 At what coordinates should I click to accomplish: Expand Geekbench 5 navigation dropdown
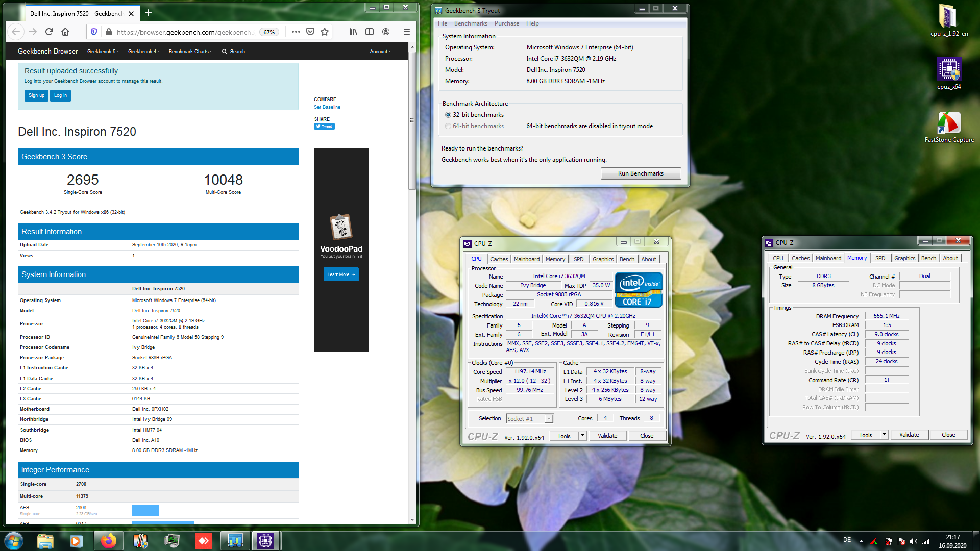click(103, 52)
